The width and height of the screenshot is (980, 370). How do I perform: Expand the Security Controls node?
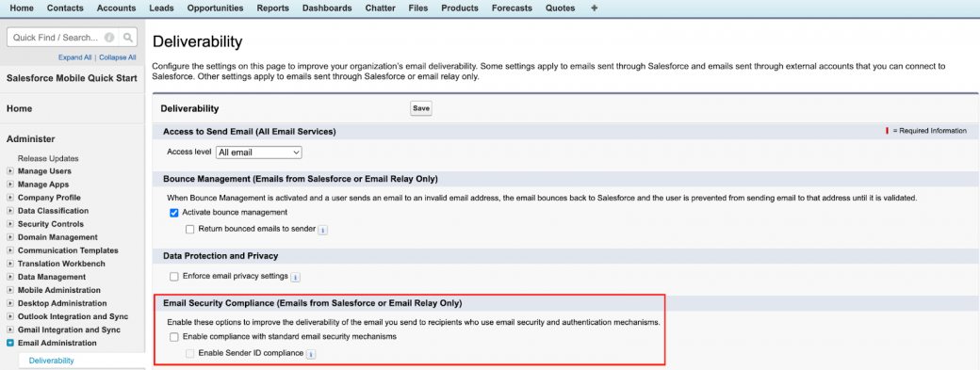[9, 224]
